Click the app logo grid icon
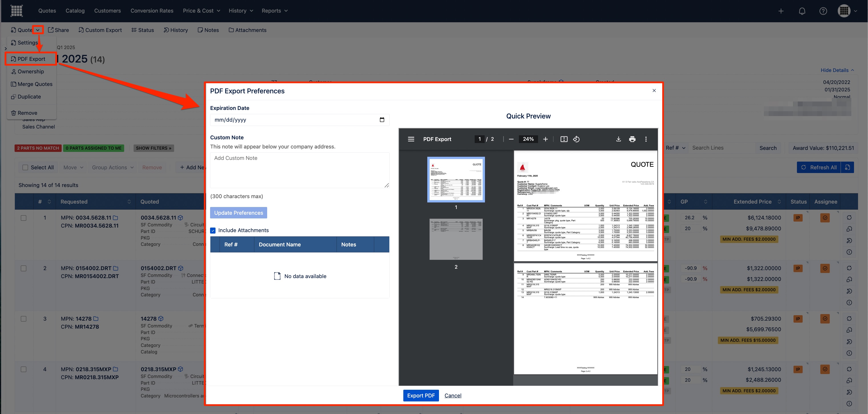The image size is (868, 414). [17, 11]
